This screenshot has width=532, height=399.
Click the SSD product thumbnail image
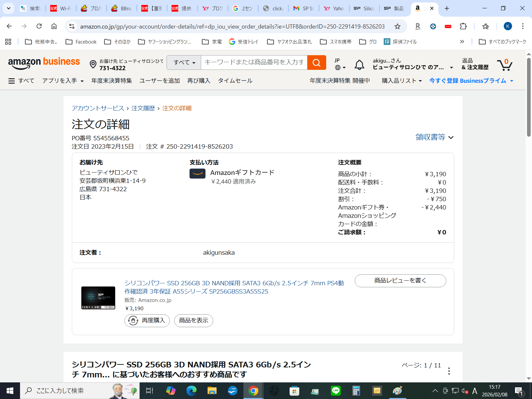click(98, 298)
